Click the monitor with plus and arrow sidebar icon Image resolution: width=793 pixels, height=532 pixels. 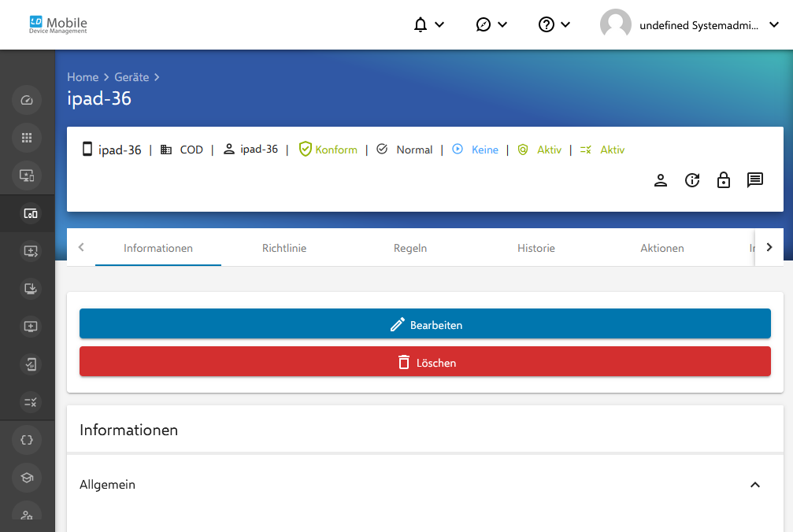click(x=31, y=251)
